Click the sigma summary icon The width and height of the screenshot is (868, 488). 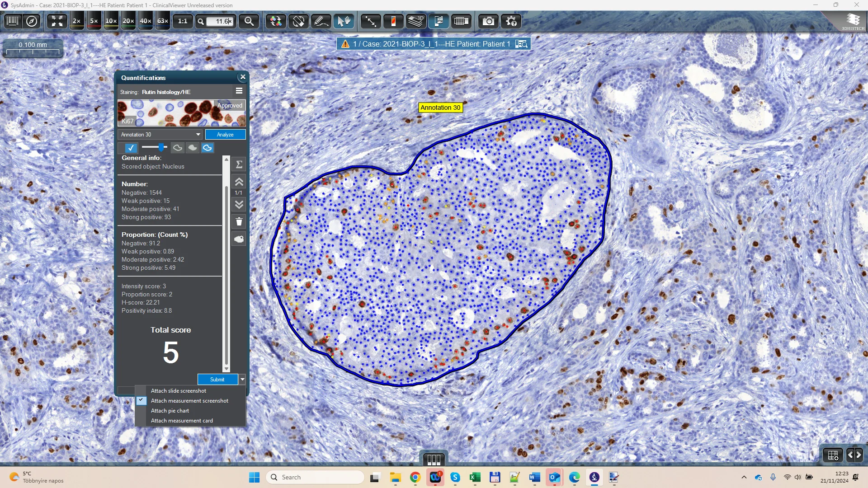[x=239, y=164]
